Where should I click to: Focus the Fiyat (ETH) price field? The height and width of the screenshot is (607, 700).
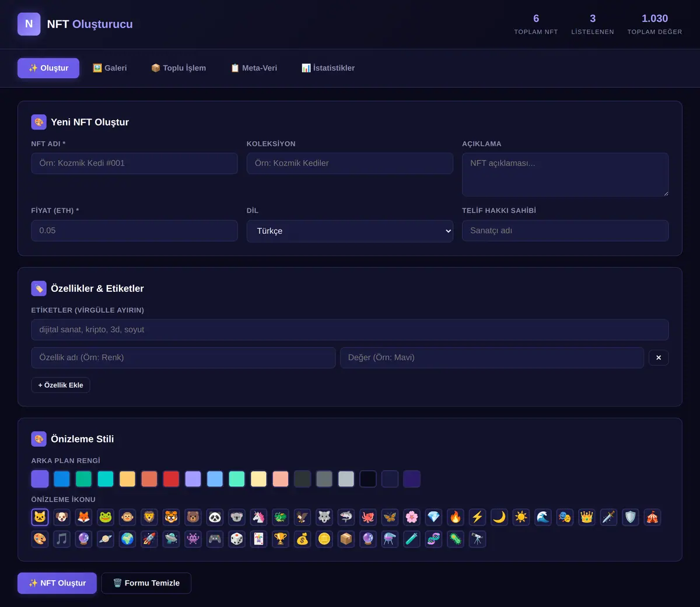(x=135, y=231)
